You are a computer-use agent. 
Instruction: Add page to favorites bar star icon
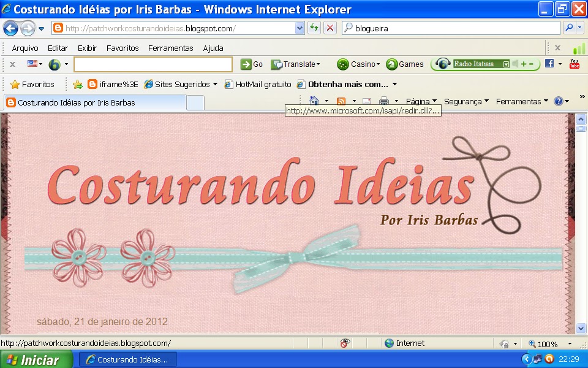78,85
